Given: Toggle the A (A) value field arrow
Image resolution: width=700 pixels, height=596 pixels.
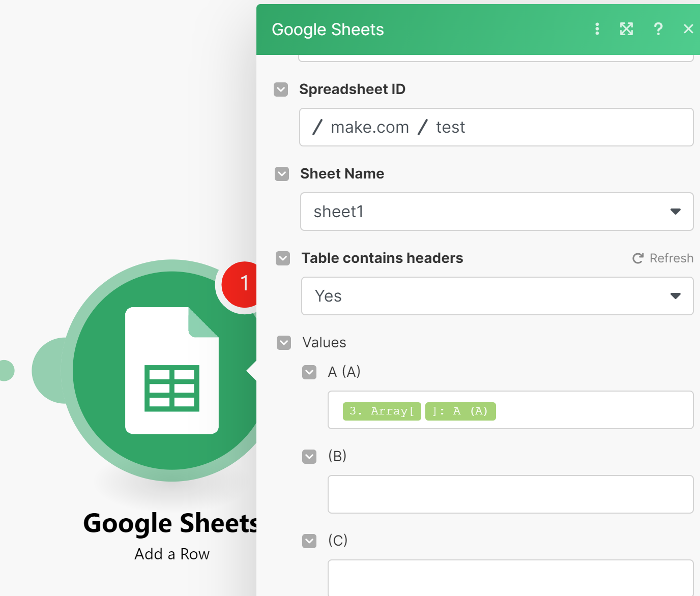Looking at the screenshot, I should click(309, 372).
